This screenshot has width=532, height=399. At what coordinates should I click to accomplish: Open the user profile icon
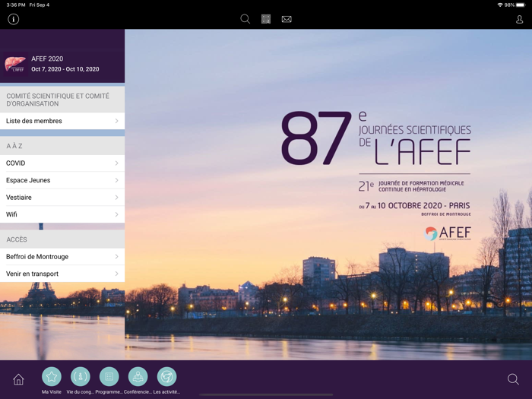(x=519, y=19)
